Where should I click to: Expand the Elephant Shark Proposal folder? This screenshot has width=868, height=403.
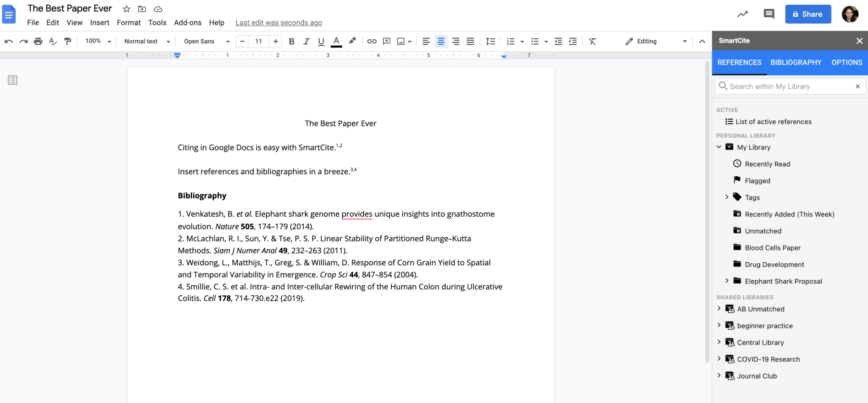[727, 281]
